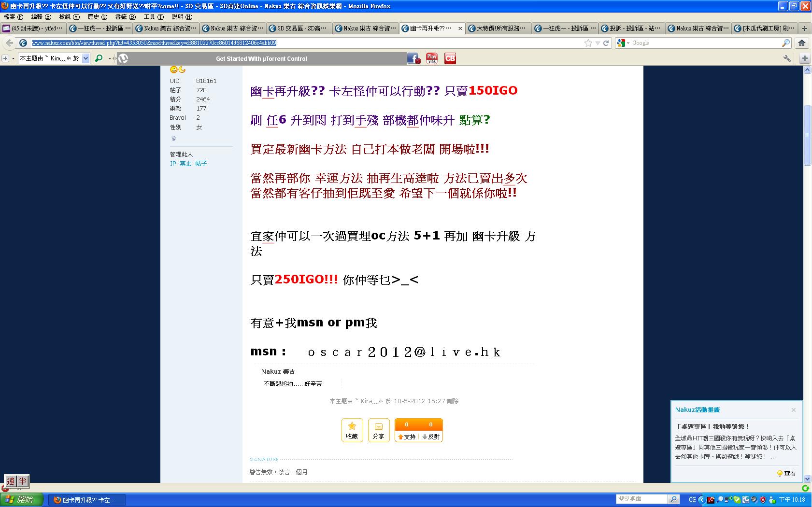Open the 工具 menu
This screenshot has width=812, height=507.
tap(154, 17)
